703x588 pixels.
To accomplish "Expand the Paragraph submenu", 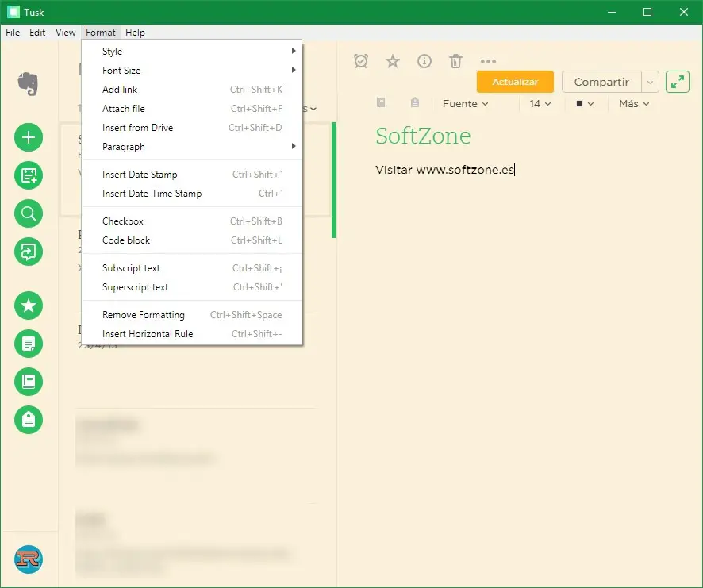I will pos(192,147).
